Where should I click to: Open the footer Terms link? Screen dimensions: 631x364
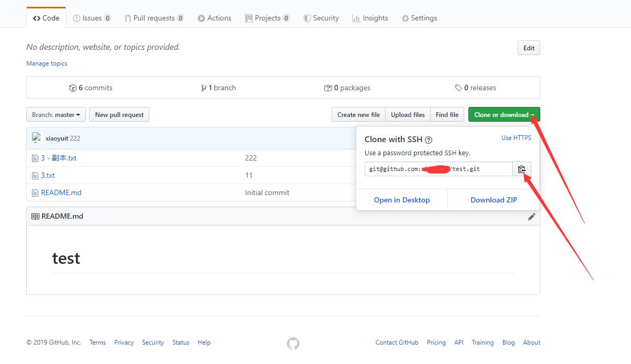(98, 342)
